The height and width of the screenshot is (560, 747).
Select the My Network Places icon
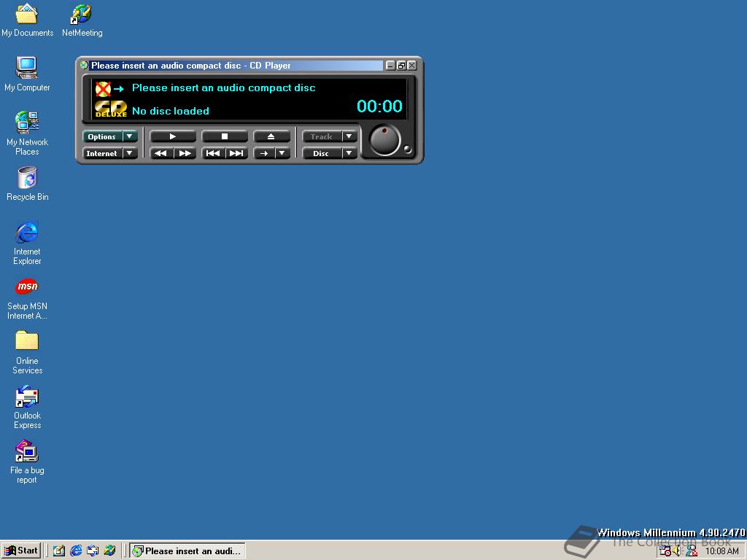[x=27, y=133]
